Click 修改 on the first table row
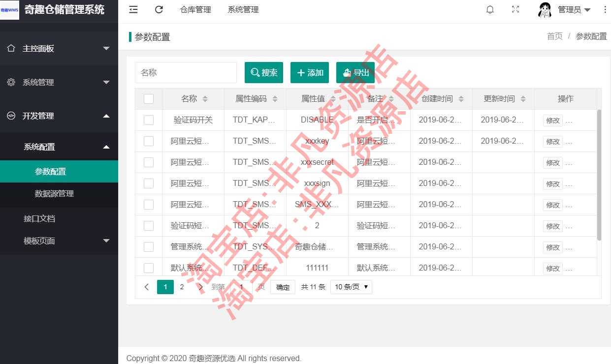This screenshot has height=364, width=611. pyautogui.click(x=553, y=120)
